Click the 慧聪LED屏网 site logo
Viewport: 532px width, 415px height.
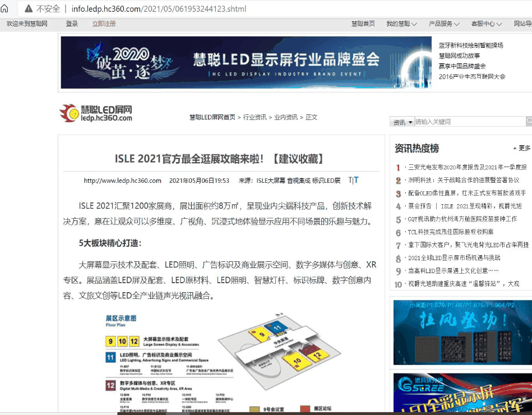pyautogui.click(x=96, y=113)
